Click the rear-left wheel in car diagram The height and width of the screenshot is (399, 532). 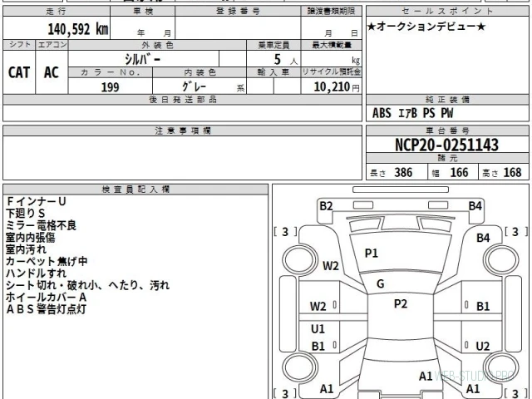click(x=299, y=367)
